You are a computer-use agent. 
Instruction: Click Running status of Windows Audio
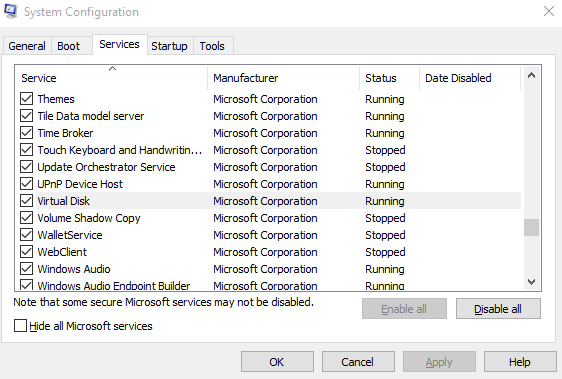[385, 270]
